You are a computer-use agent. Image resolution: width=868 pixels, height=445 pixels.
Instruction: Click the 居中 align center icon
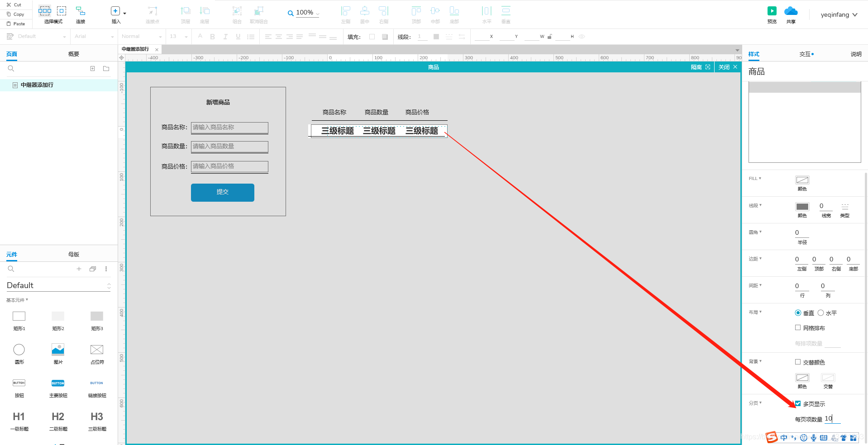(365, 11)
